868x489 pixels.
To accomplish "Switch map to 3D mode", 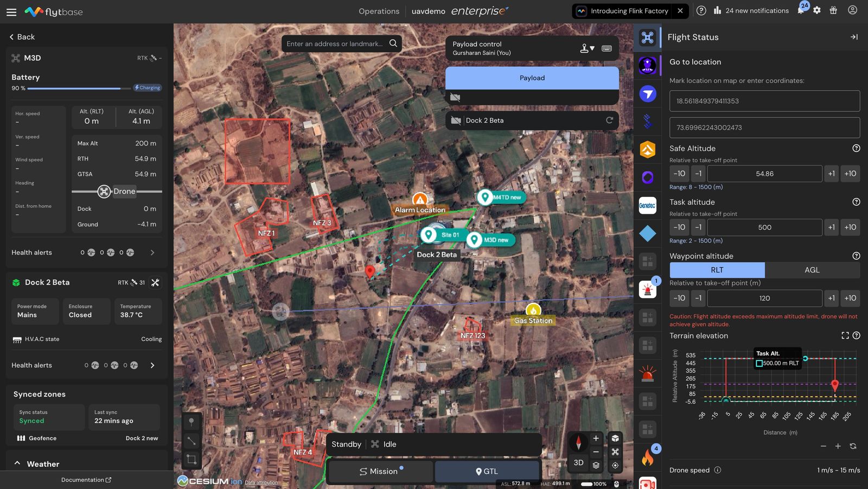I will click(578, 463).
